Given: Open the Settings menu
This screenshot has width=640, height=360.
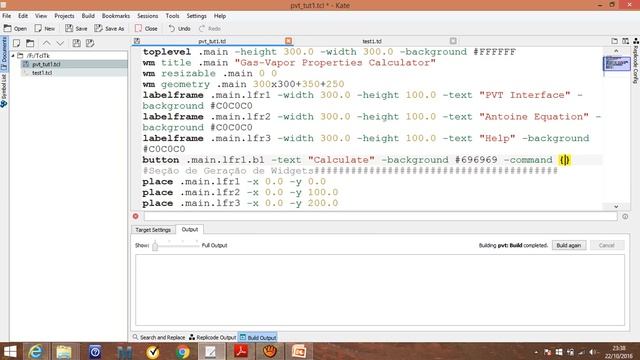Looking at the screenshot, I should 196,16.
